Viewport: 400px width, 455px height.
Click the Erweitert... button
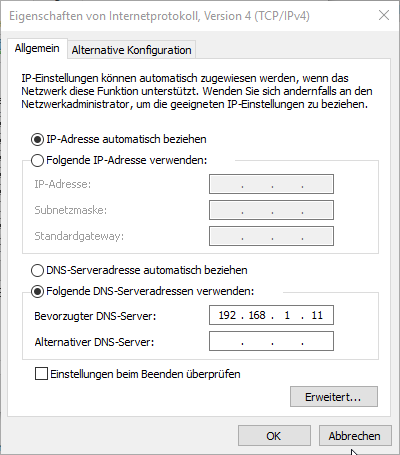coord(334,397)
